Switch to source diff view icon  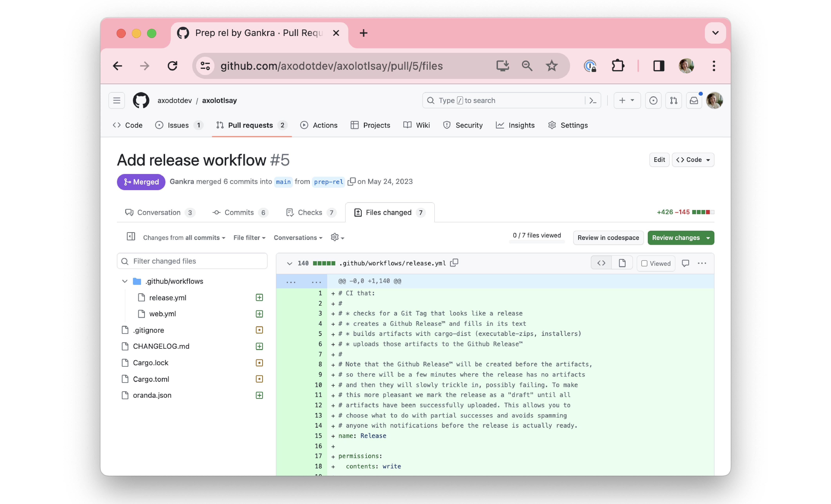pos(601,263)
